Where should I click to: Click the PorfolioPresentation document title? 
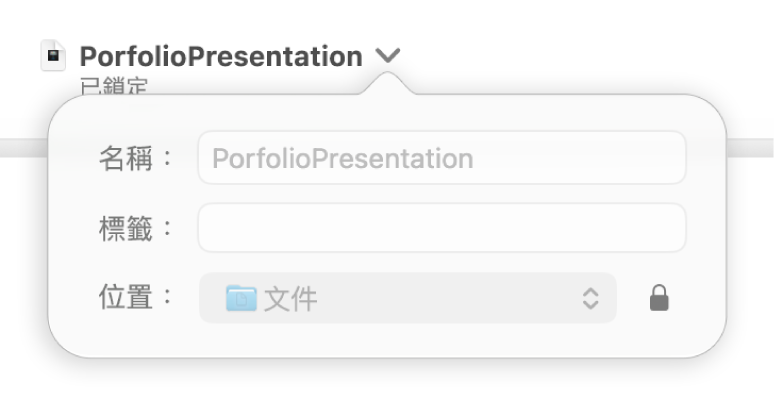(221, 57)
